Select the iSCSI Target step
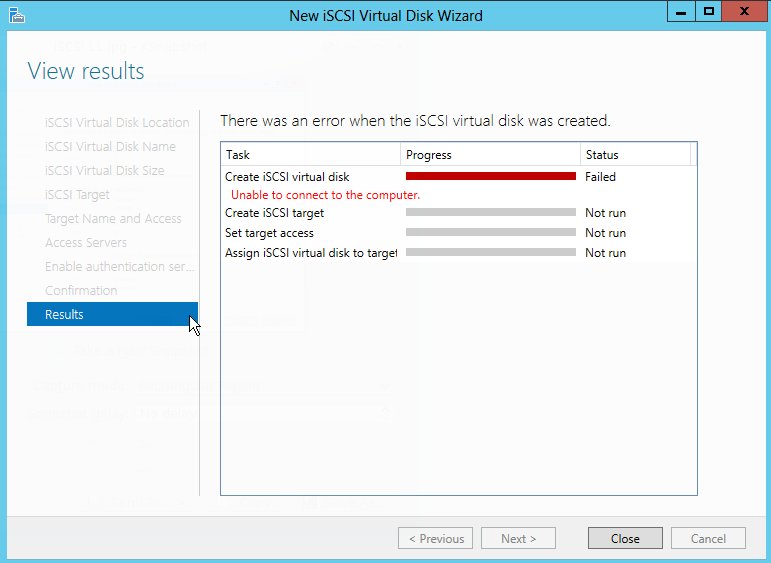The height and width of the screenshot is (563, 771). (x=77, y=194)
